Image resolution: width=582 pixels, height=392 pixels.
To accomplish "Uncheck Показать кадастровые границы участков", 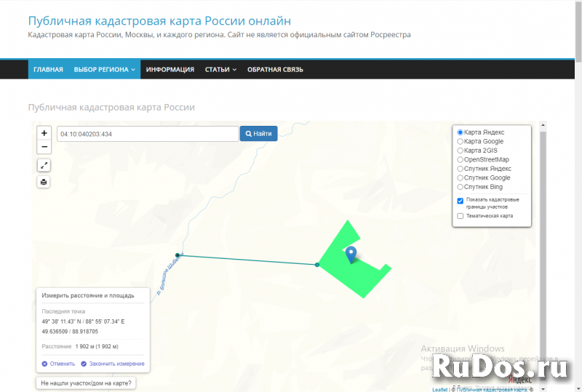I will 461,201.
